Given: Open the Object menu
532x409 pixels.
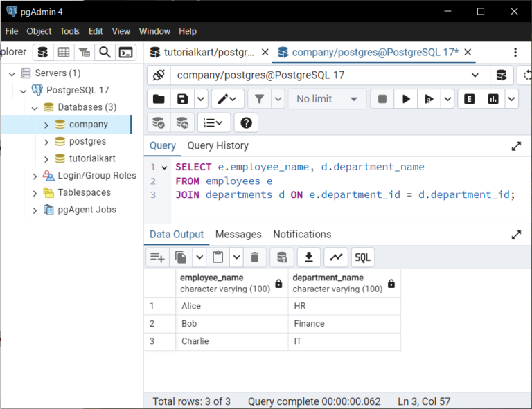Looking at the screenshot, I should [39, 31].
